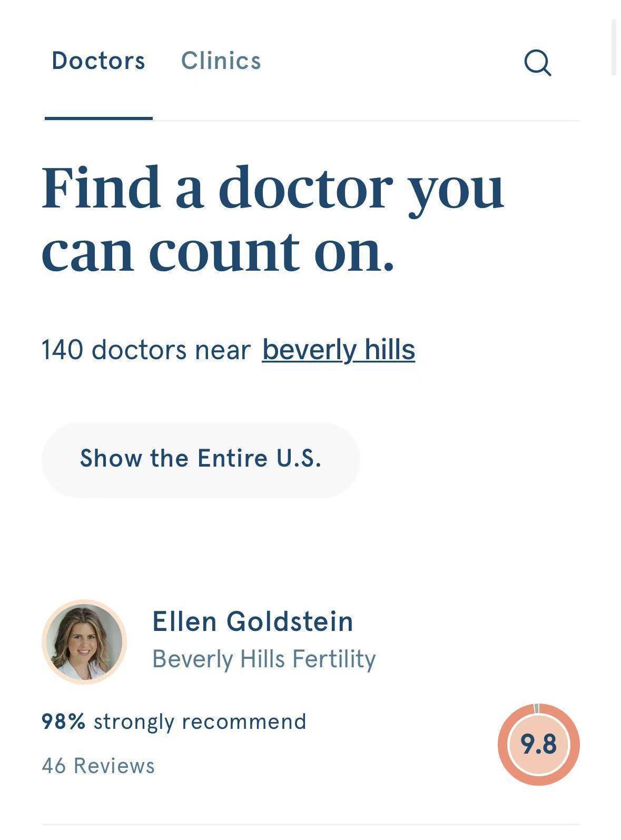
Task: Open the search magnifier icon
Action: point(538,63)
